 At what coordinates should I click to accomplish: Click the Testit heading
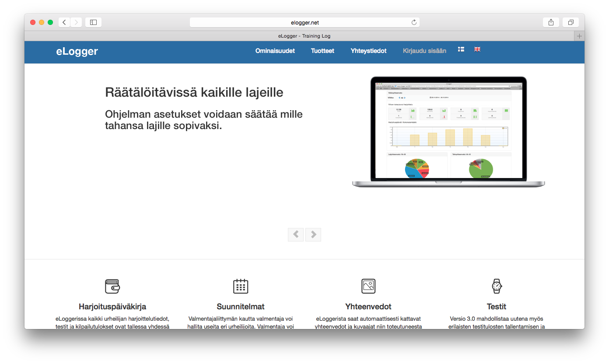(497, 307)
